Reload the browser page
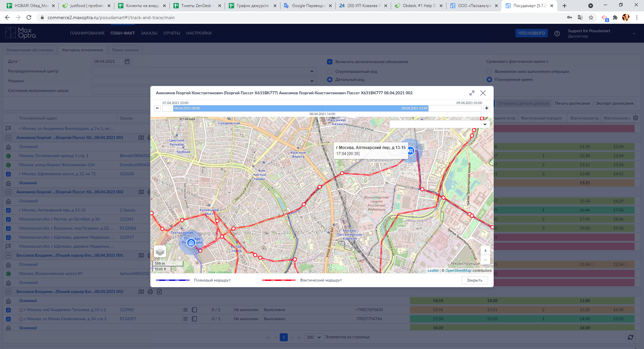The image size is (644, 349). pos(29,17)
